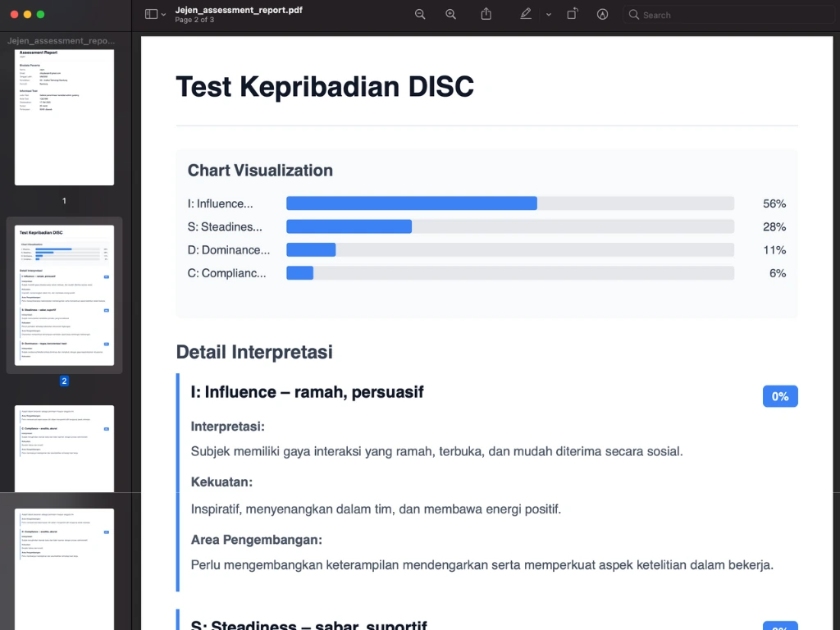
Task: Open the sidebar view options chevron
Action: pyautogui.click(x=163, y=15)
